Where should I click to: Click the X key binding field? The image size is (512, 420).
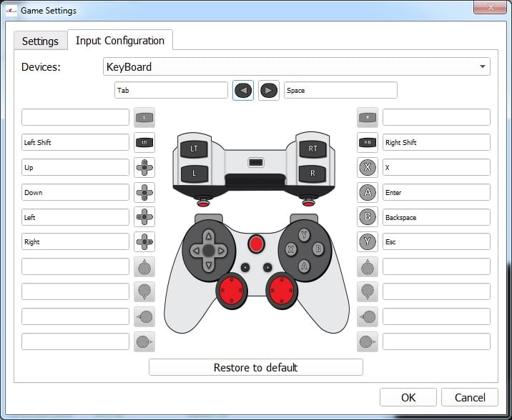[436, 167]
